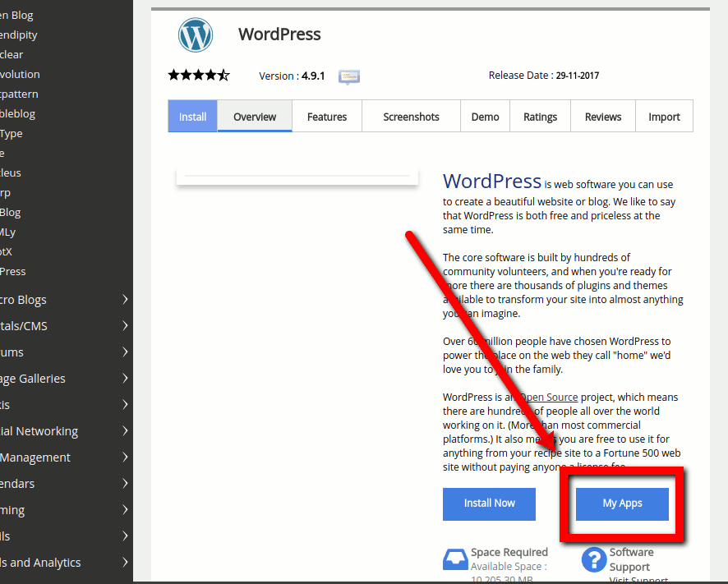
Task: Click the WordPress logo icon
Action: (x=196, y=34)
